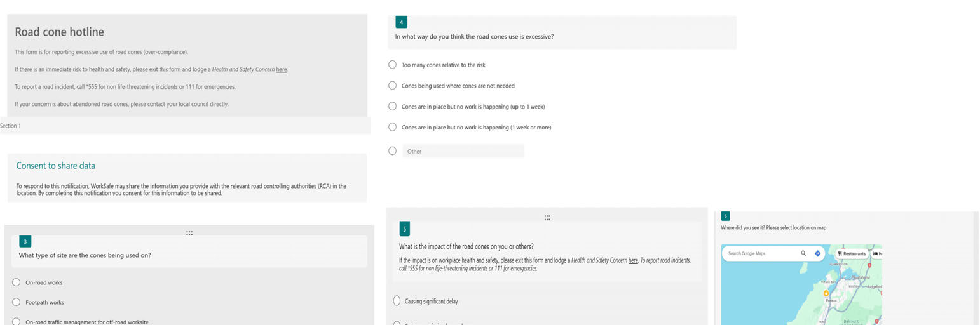Click the Google Maps search magnifier icon

(x=803, y=253)
